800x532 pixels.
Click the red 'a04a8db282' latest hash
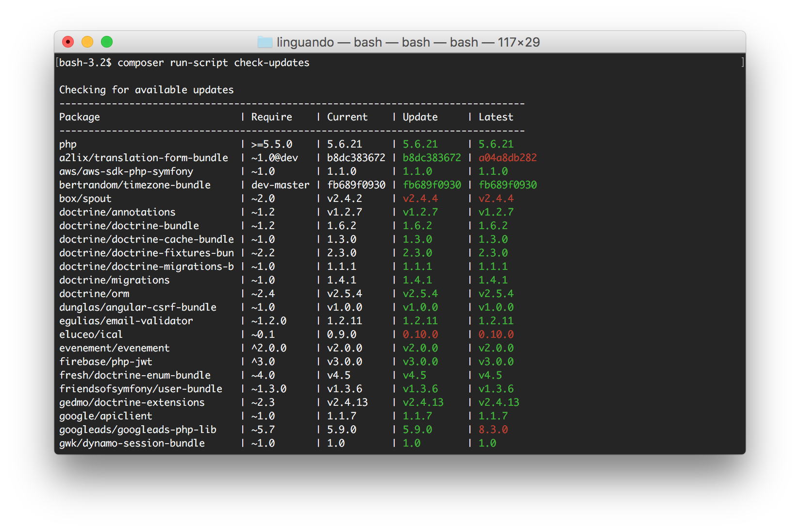pyautogui.click(x=508, y=158)
